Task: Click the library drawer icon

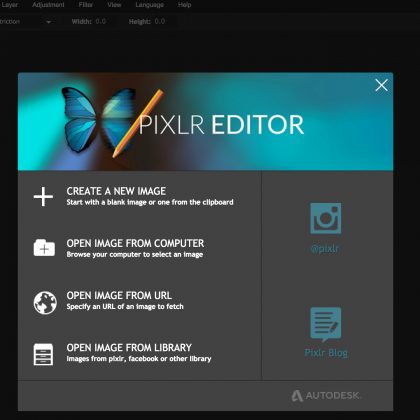Action: click(x=43, y=354)
